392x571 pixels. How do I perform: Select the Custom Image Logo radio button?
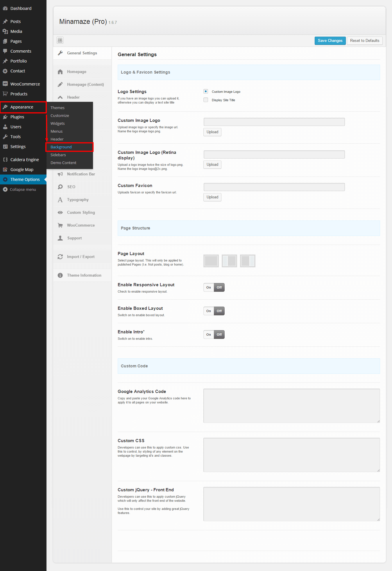tap(206, 91)
